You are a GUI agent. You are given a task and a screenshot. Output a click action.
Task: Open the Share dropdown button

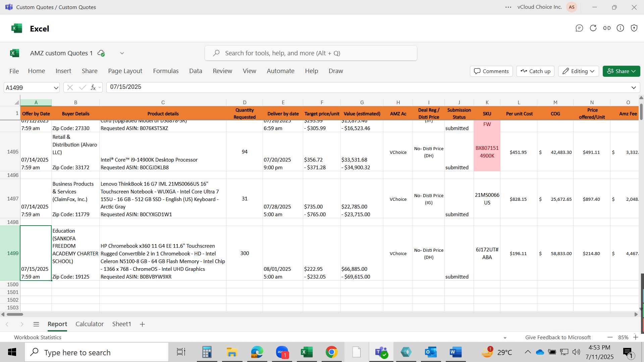click(621, 71)
